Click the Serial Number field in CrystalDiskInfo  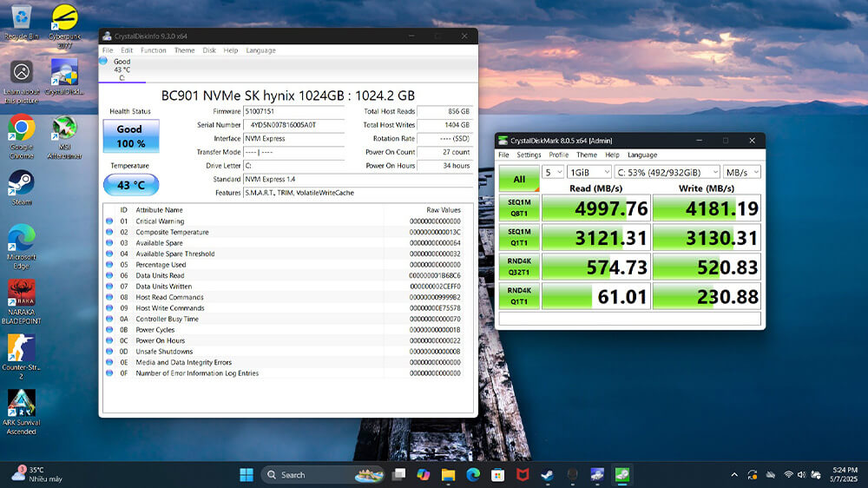294,125
